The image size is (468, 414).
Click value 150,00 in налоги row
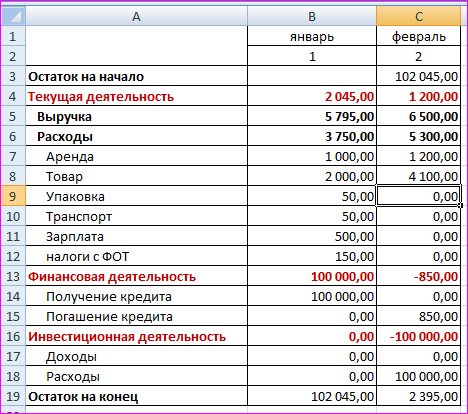click(x=312, y=256)
